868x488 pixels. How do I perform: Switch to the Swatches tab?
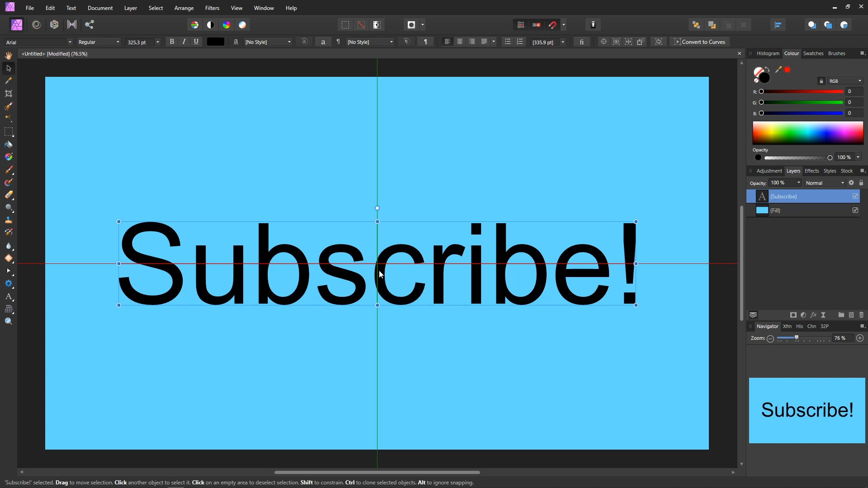(813, 53)
